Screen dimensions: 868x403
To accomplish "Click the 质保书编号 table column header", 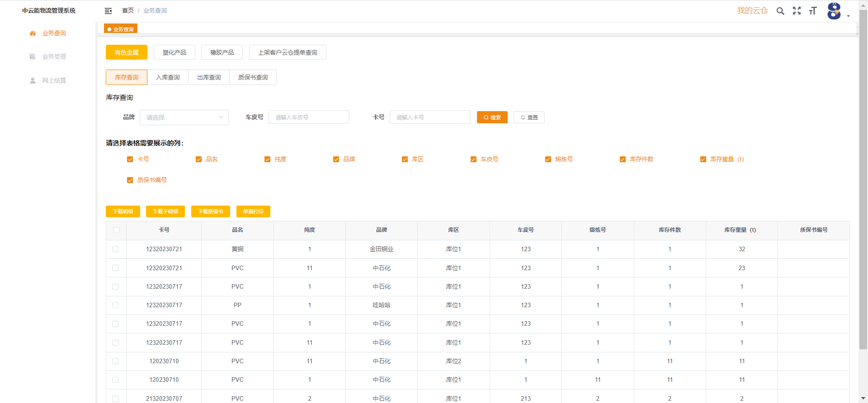I will point(814,230).
